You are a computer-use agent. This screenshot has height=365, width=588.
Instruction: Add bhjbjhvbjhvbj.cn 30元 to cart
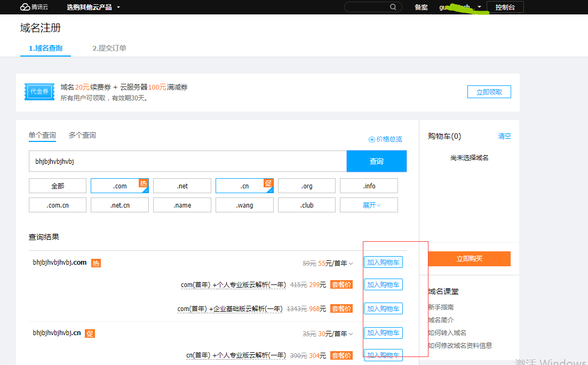[383, 333]
